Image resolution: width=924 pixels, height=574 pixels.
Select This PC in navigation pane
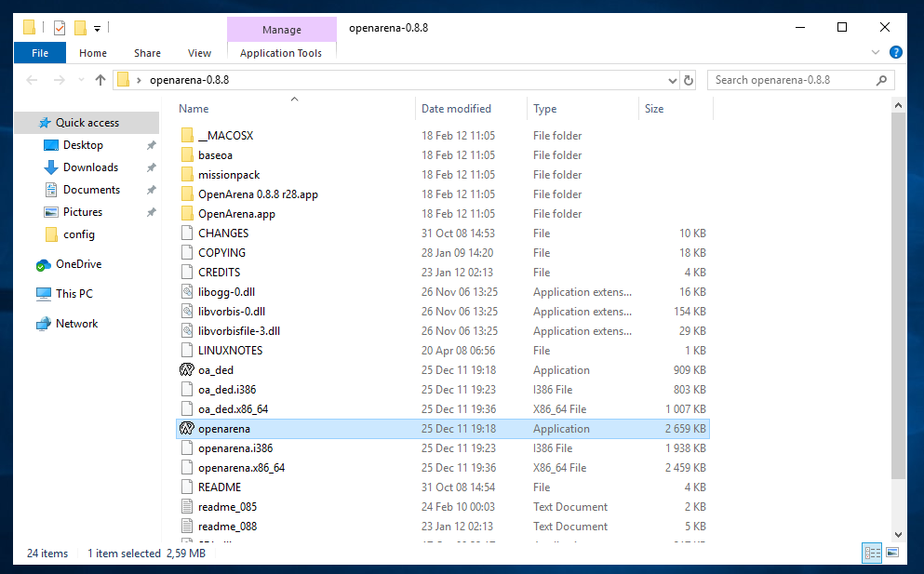74,294
